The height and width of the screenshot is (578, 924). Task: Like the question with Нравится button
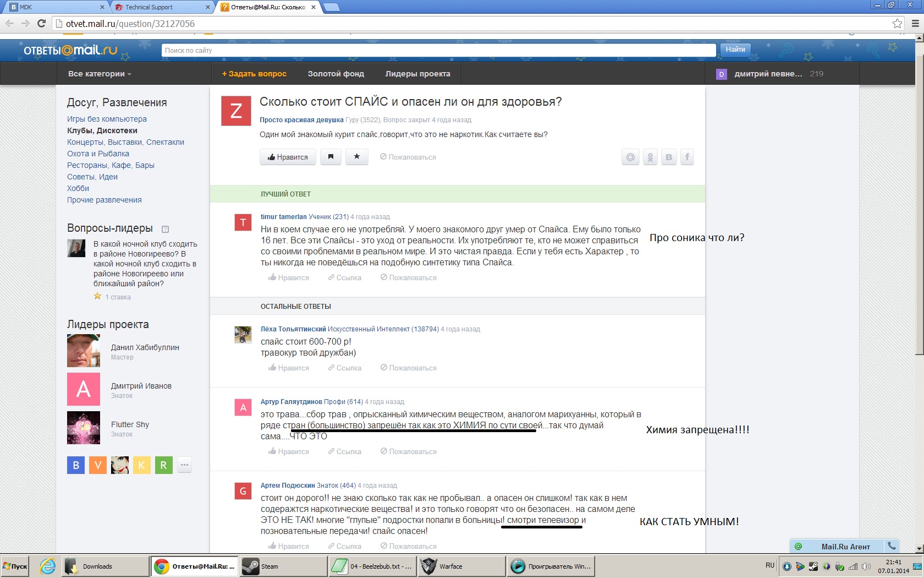[288, 157]
